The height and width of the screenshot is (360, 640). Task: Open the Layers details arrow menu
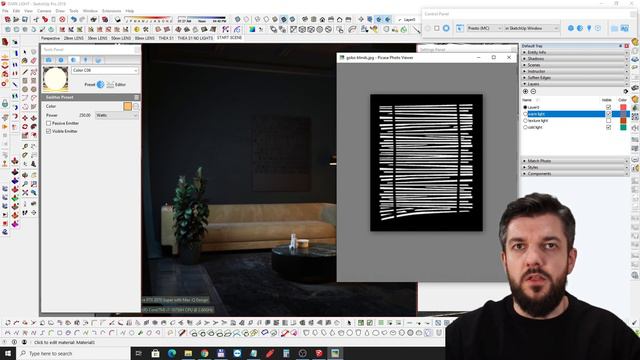625,91
